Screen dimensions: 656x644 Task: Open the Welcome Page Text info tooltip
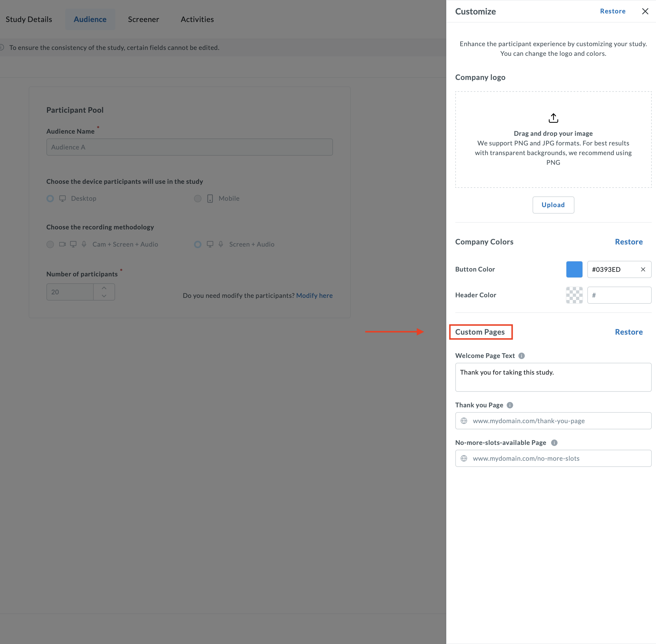[521, 356]
